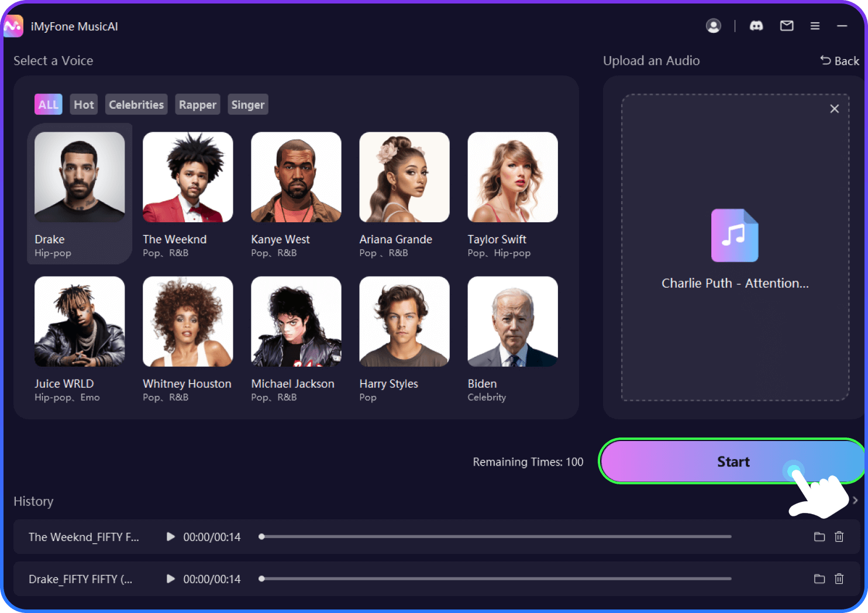Select Harry Styles voice
868x613 pixels.
click(x=404, y=339)
